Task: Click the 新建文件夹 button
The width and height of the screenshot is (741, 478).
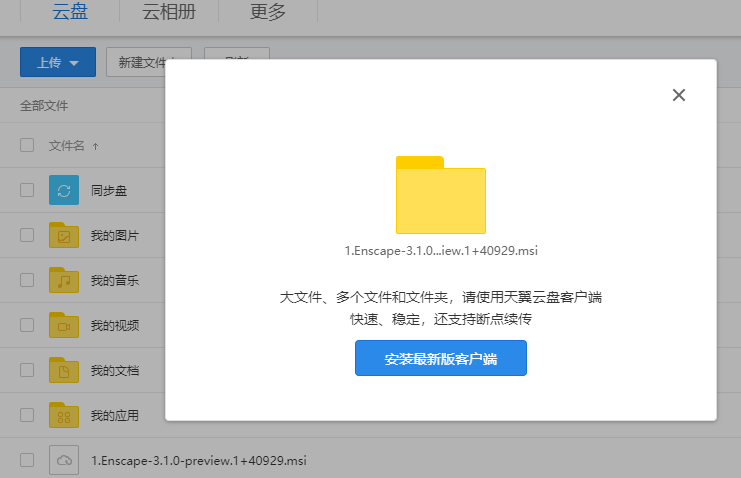Action: click(x=148, y=62)
